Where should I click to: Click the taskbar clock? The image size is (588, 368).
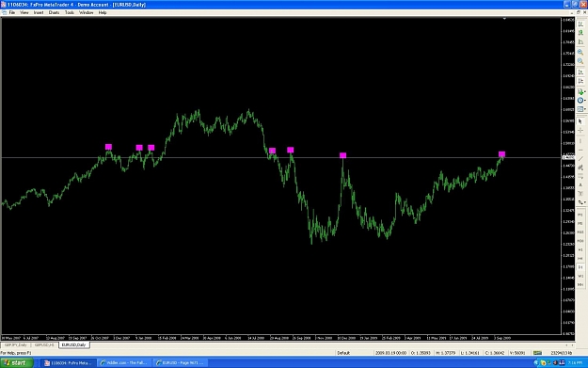coord(575,362)
